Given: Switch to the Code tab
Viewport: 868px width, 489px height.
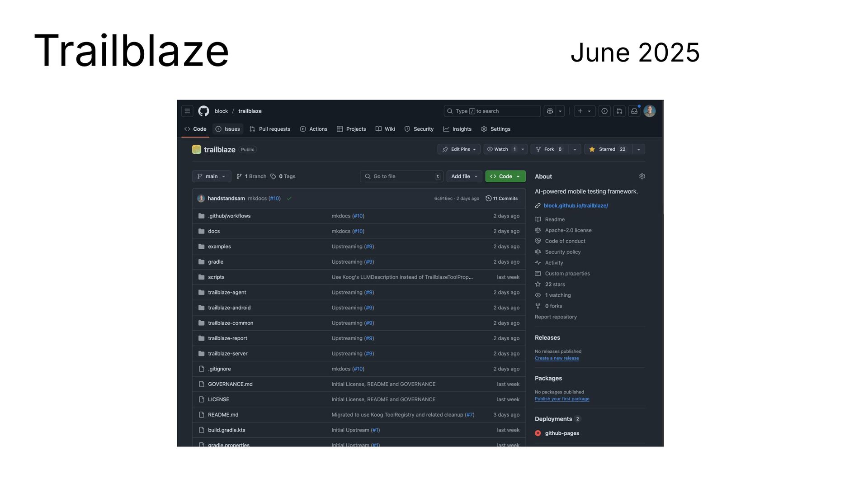Looking at the screenshot, I should 195,129.
